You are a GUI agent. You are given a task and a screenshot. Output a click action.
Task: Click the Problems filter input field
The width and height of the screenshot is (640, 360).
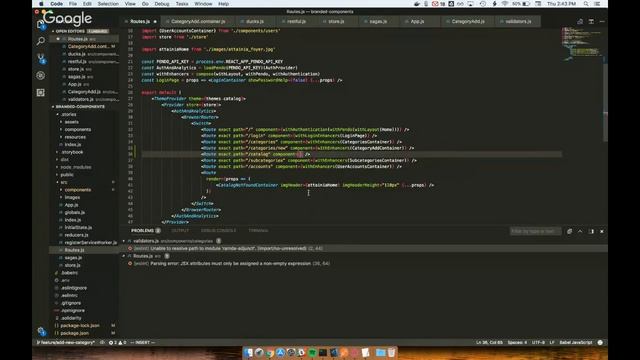pos(536,231)
